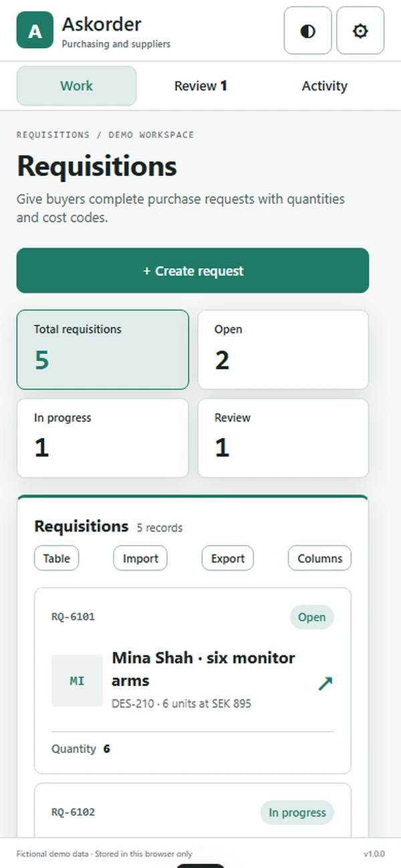The width and height of the screenshot is (401, 868).
Task: Open Mina Shah six monitor arms title
Action: [204, 669]
